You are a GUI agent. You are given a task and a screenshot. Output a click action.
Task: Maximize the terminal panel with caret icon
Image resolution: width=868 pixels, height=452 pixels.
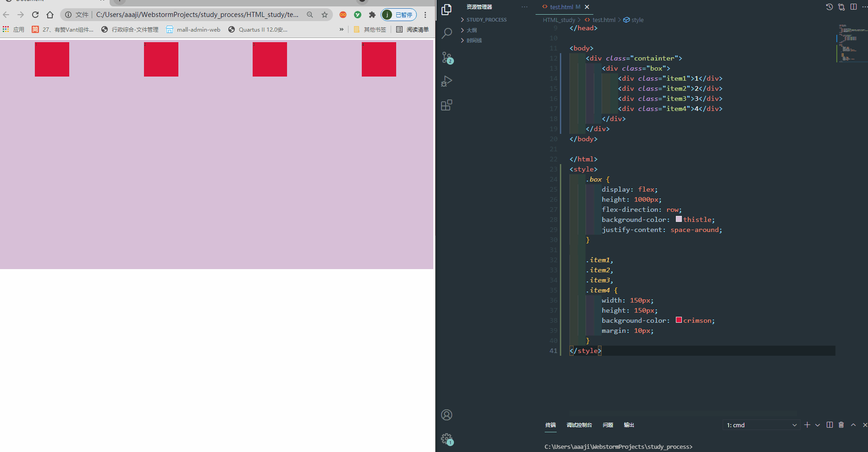853,425
